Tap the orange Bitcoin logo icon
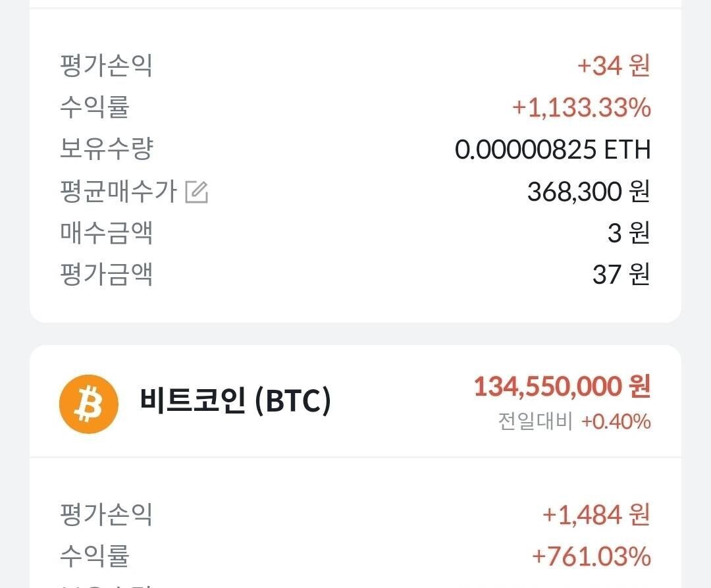 point(88,404)
